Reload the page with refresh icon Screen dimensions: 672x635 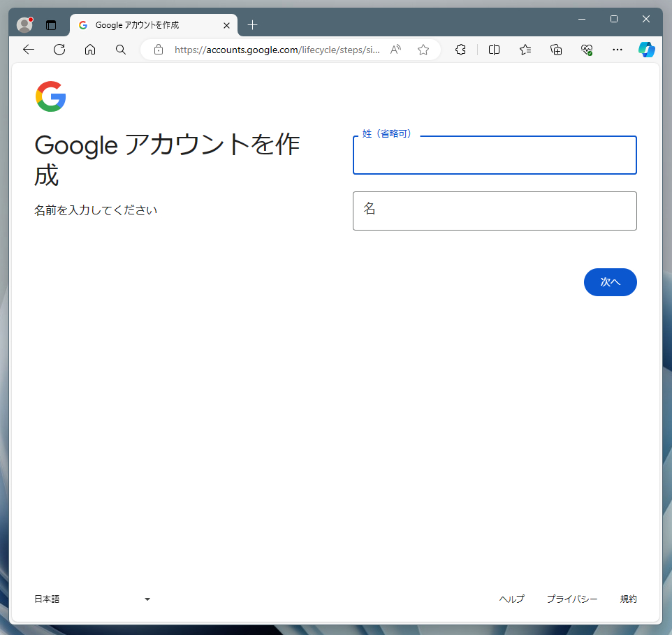pos(59,50)
